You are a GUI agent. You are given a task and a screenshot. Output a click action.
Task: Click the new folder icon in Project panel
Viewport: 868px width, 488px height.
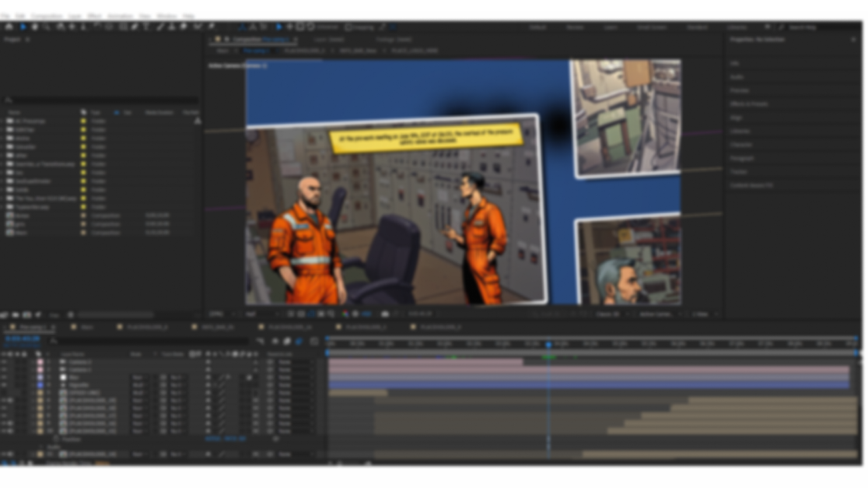point(16,315)
